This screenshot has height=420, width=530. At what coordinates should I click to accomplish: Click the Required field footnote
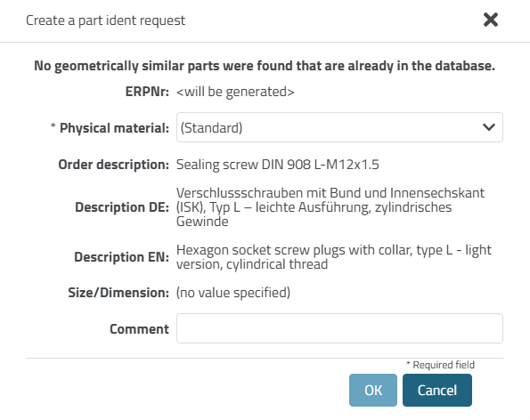(440, 365)
